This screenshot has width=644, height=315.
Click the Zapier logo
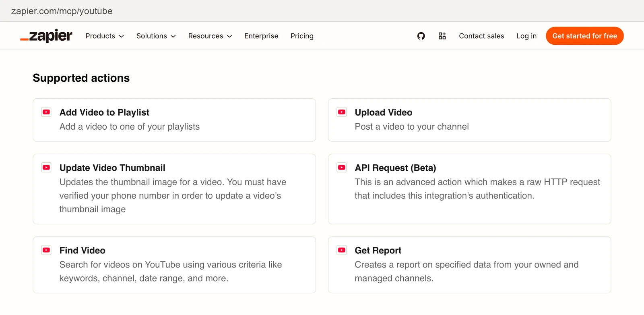46,36
